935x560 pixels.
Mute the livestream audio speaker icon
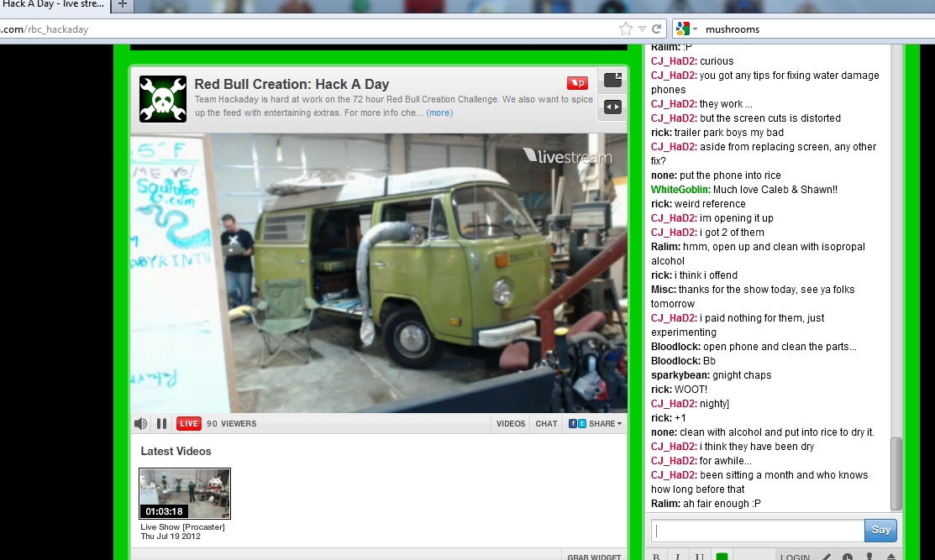(140, 424)
